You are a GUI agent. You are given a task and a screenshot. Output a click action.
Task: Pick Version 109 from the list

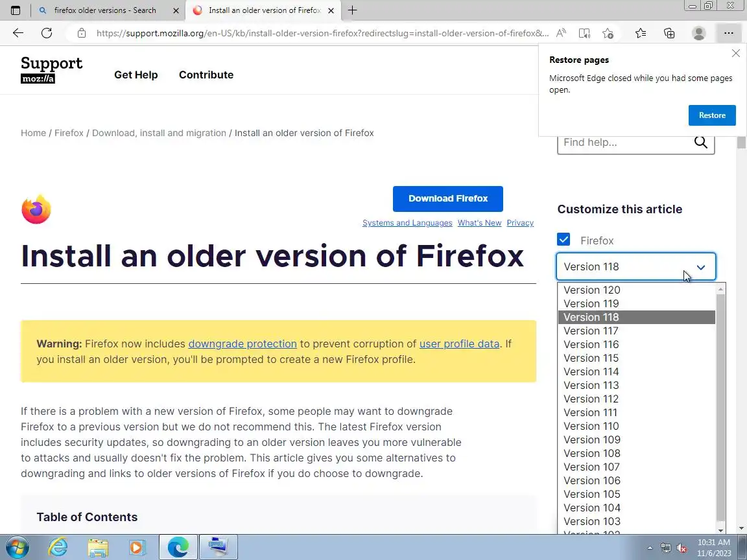tap(637, 440)
